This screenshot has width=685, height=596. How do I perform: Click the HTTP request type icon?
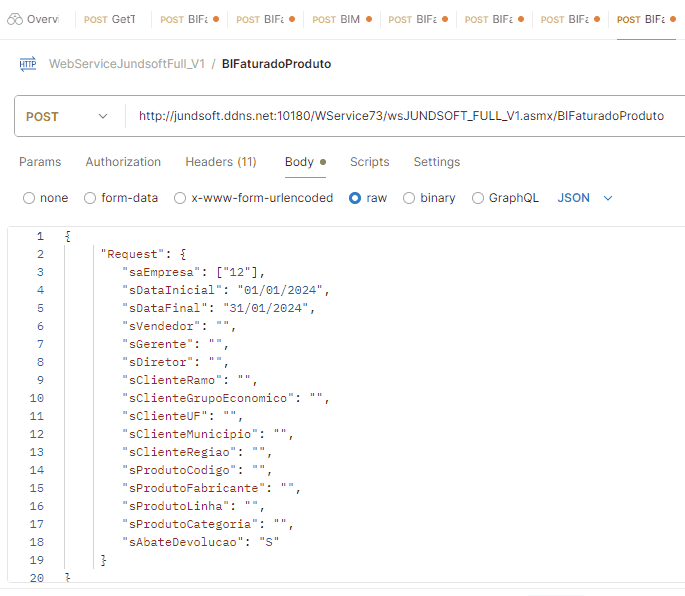coord(27,64)
